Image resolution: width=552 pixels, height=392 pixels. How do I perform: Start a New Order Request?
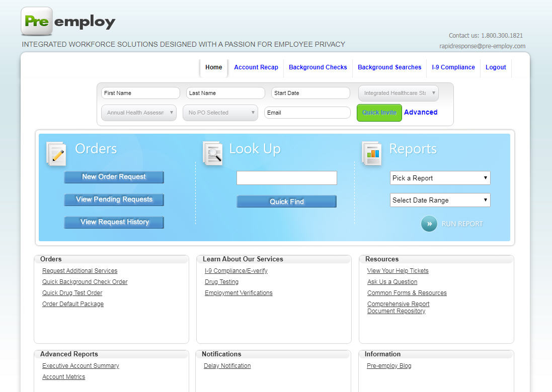(x=114, y=177)
